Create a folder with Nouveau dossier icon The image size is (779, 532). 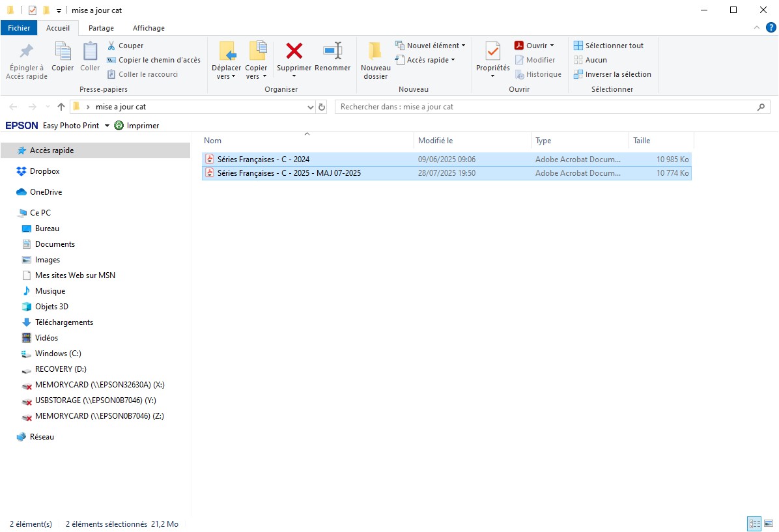[x=375, y=51]
